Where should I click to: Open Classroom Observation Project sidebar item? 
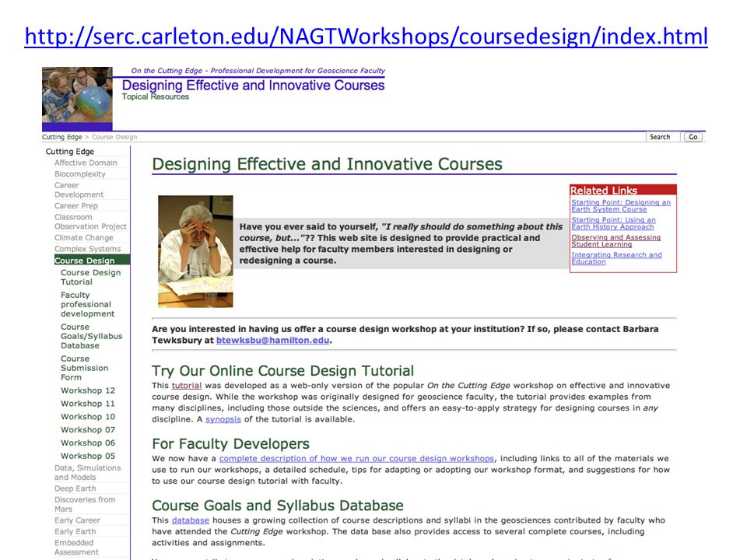(90, 222)
